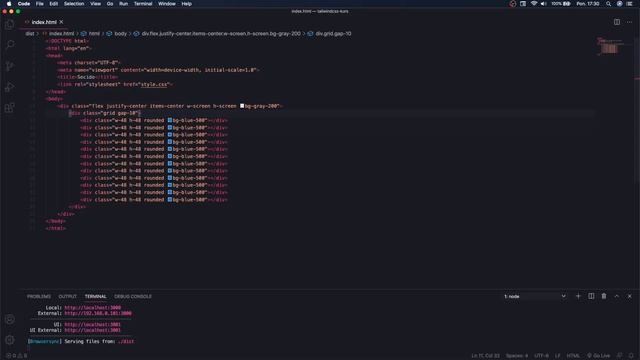Open macOS Spotlight search icon
This screenshot has height=360, width=640.
coord(608,4)
